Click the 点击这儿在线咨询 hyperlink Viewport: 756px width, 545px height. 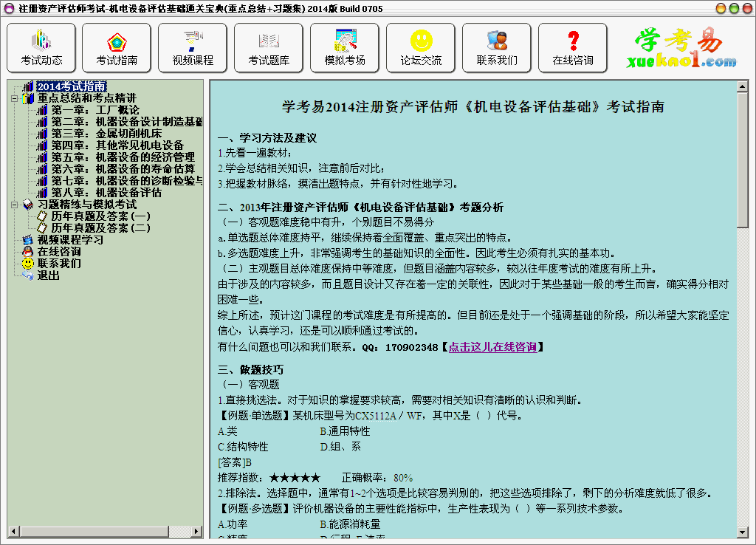click(x=492, y=346)
